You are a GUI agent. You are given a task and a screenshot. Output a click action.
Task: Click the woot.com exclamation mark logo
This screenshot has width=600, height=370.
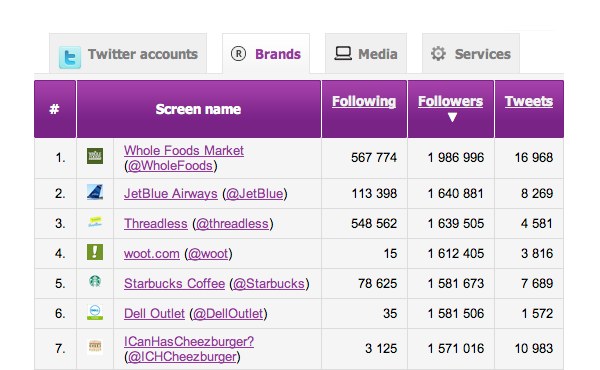(95, 252)
